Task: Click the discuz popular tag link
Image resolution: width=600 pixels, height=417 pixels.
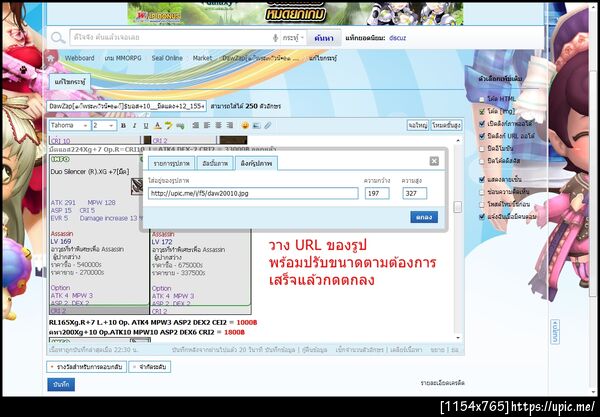Action: [x=397, y=38]
